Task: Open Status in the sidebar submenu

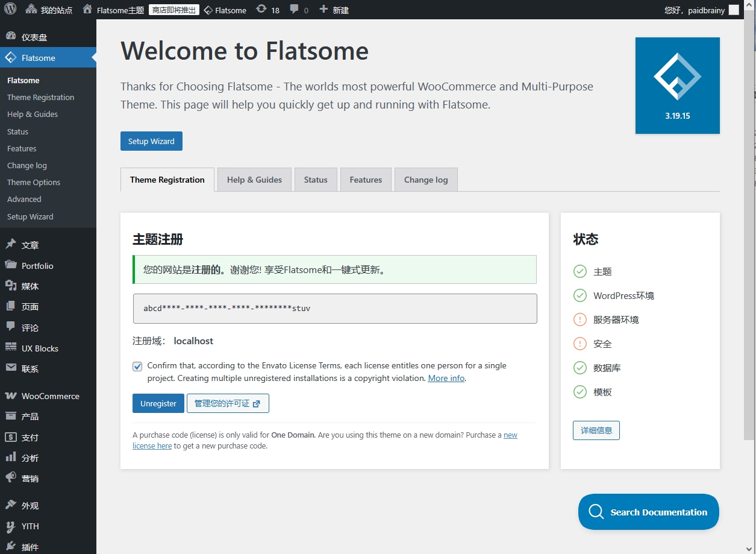Action: point(17,131)
